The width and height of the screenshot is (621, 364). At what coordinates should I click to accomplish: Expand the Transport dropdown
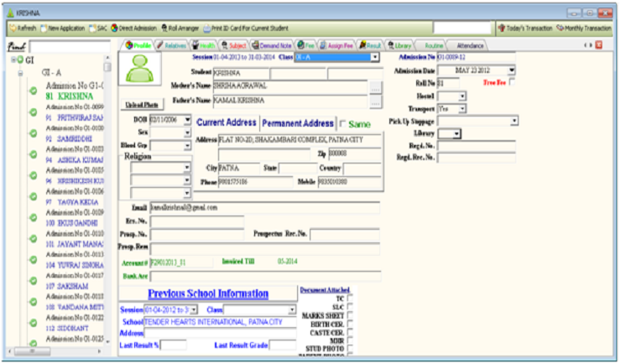(x=462, y=109)
